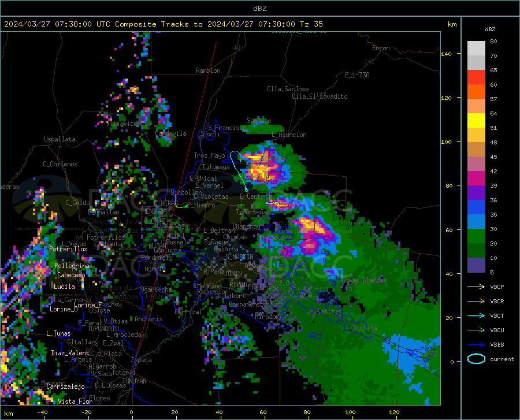
Task: Click the 'L_Asuncion' place label
Action: tap(289, 135)
